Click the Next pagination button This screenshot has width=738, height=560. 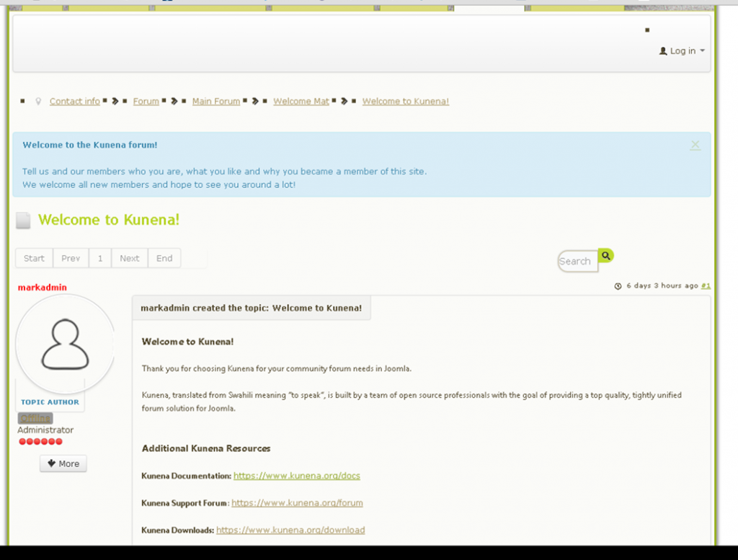click(x=130, y=258)
